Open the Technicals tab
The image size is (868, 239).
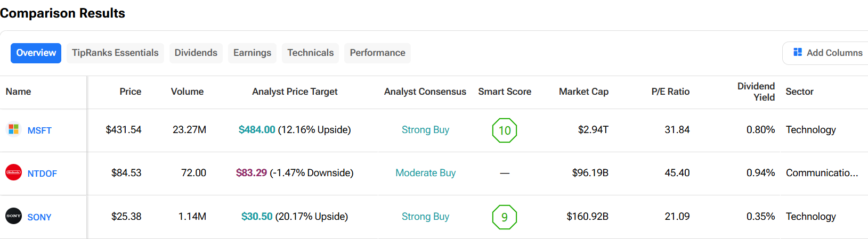tap(311, 53)
